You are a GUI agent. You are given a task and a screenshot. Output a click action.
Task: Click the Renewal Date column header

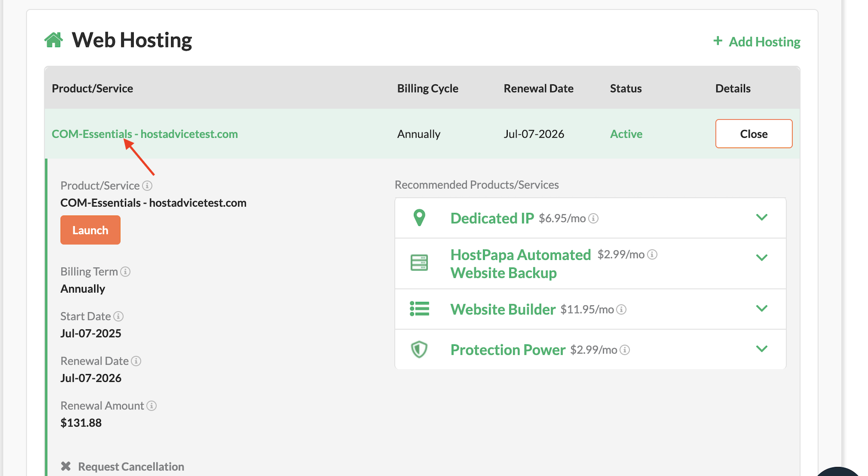pyautogui.click(x=539, y=89)
